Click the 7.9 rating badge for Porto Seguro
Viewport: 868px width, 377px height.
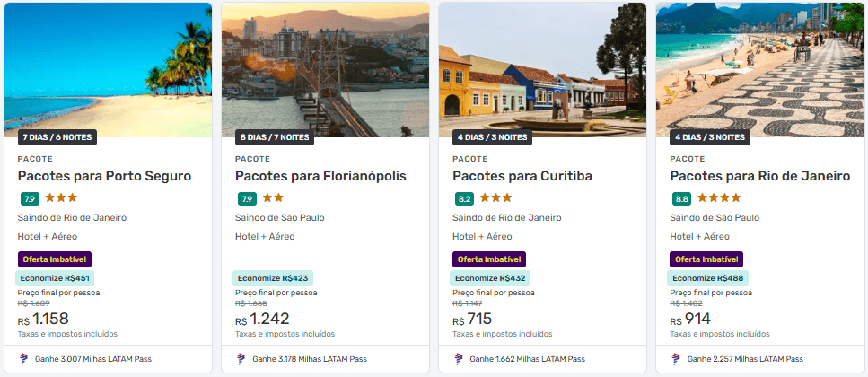click(x=30, y=198)
